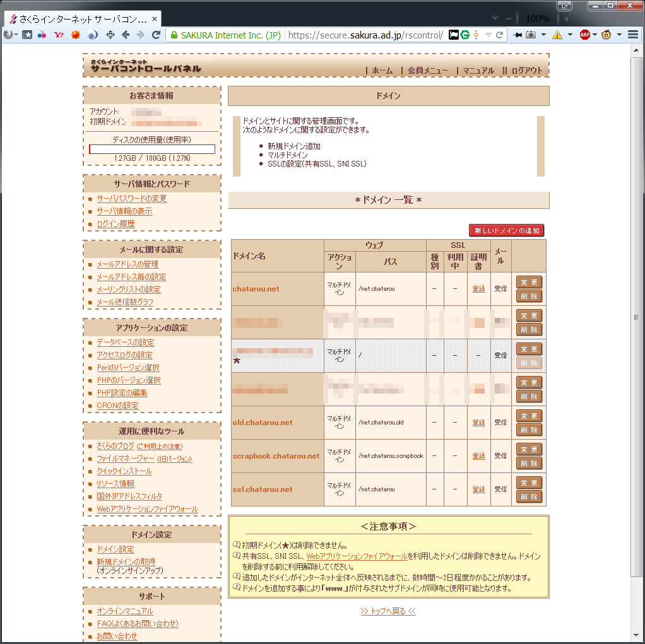
Task: Click the camera screenshot toolbar icon
Action: (x=531, y=35)
